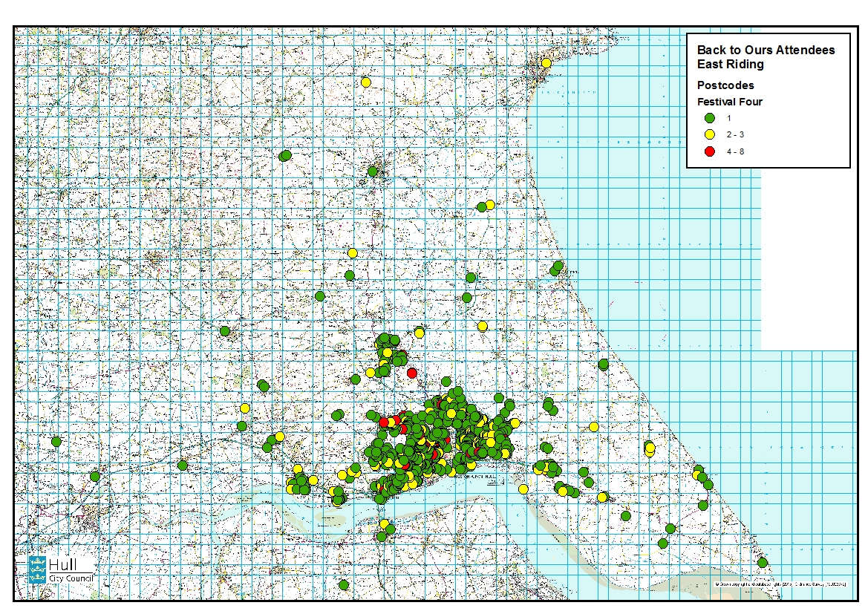Viewport: 868px width, 614px height.
Task: Click the Hull City Council crest logo
Action: tap(37, 569)
